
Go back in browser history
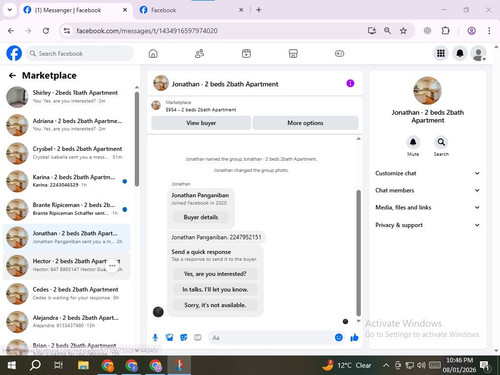click(x=11, y=31)
